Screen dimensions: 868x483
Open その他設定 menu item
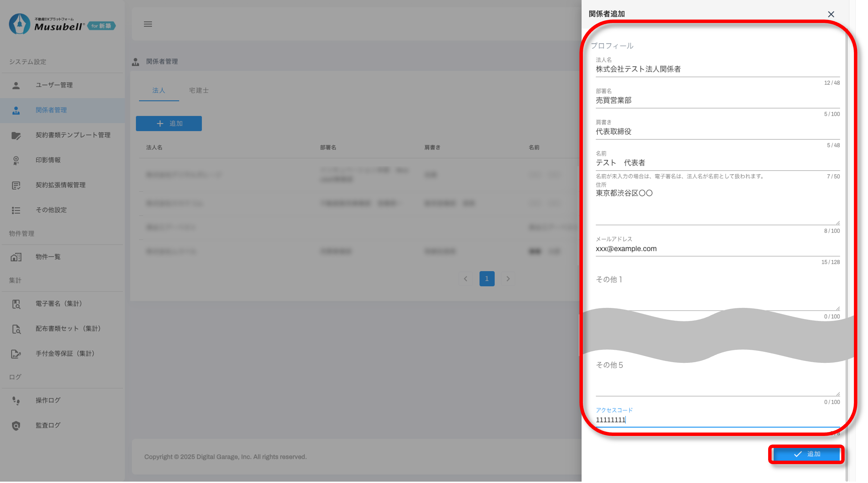(x=51, y=210)
